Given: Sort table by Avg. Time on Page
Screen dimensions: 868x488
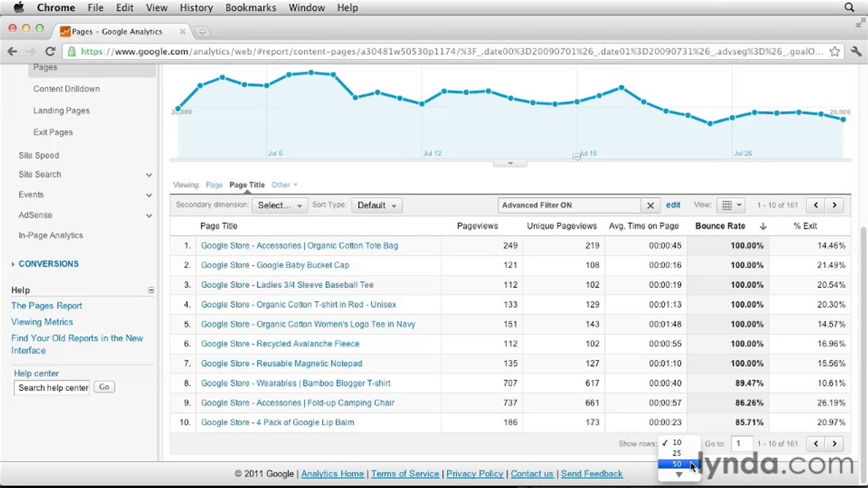Looking at the screenshot, I should coord(644,226).
